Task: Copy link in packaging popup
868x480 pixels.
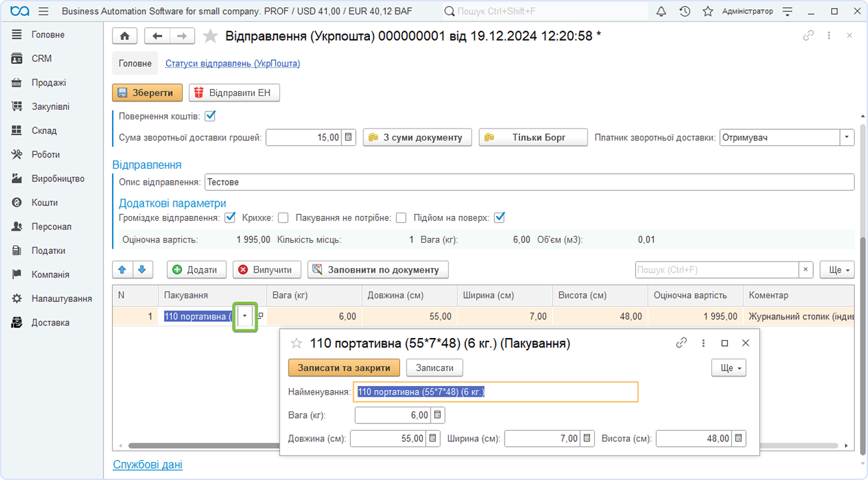Action: [x=681, y=343]
